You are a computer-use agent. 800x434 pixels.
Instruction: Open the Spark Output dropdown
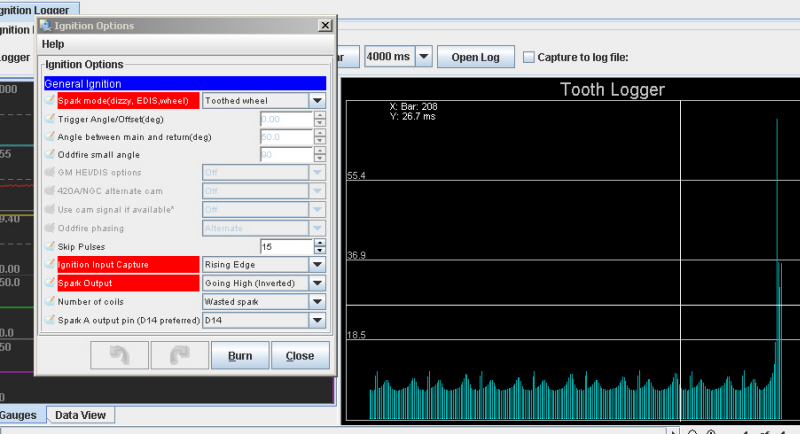(x=317, y=283)
